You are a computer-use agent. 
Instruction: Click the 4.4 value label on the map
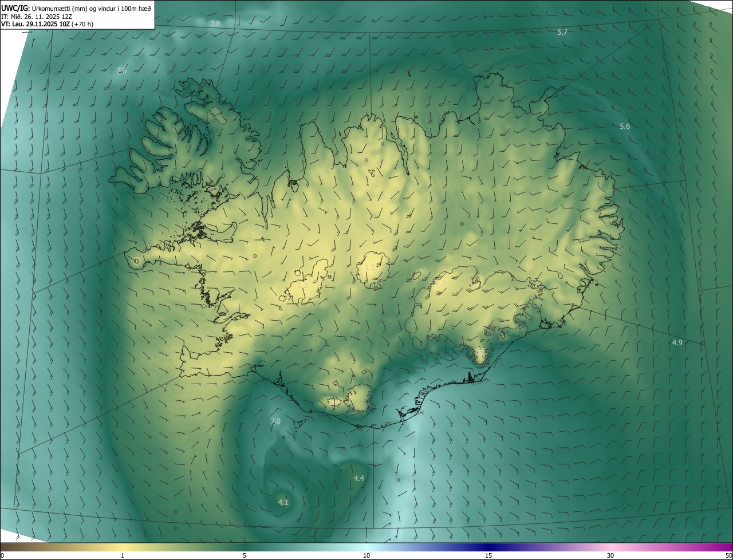[x=359, y=478]
